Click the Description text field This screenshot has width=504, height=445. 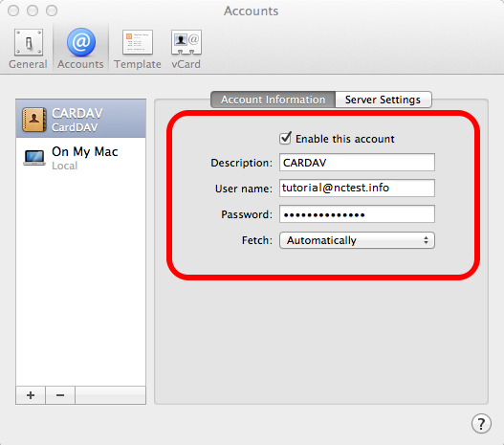[x=357, y=163]
